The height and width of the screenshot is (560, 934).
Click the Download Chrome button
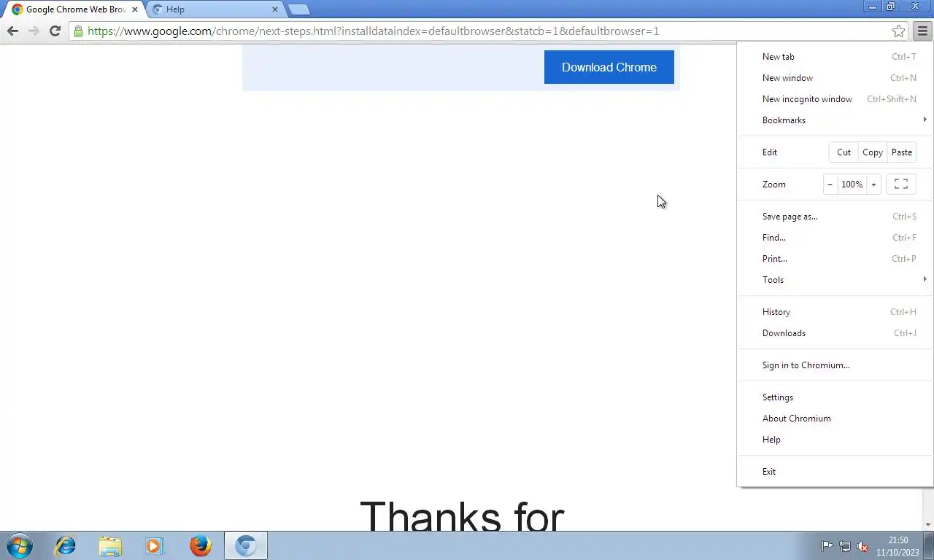point(609,67)
